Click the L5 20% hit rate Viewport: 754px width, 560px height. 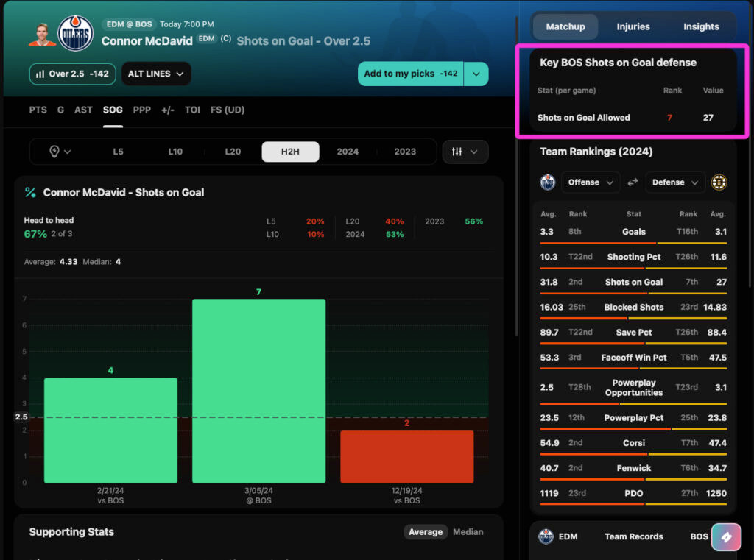(315, 221)
